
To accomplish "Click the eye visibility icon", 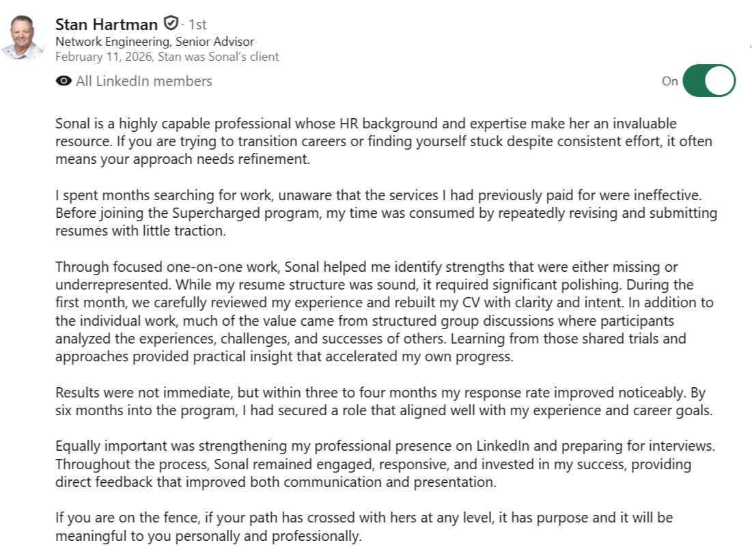I will pos(64,81).
